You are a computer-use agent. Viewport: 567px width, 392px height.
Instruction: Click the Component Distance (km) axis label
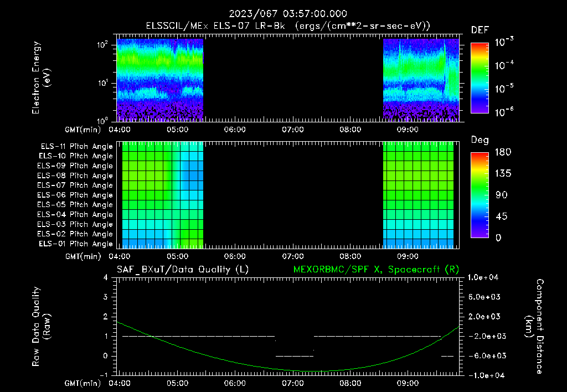pos(534,327)
